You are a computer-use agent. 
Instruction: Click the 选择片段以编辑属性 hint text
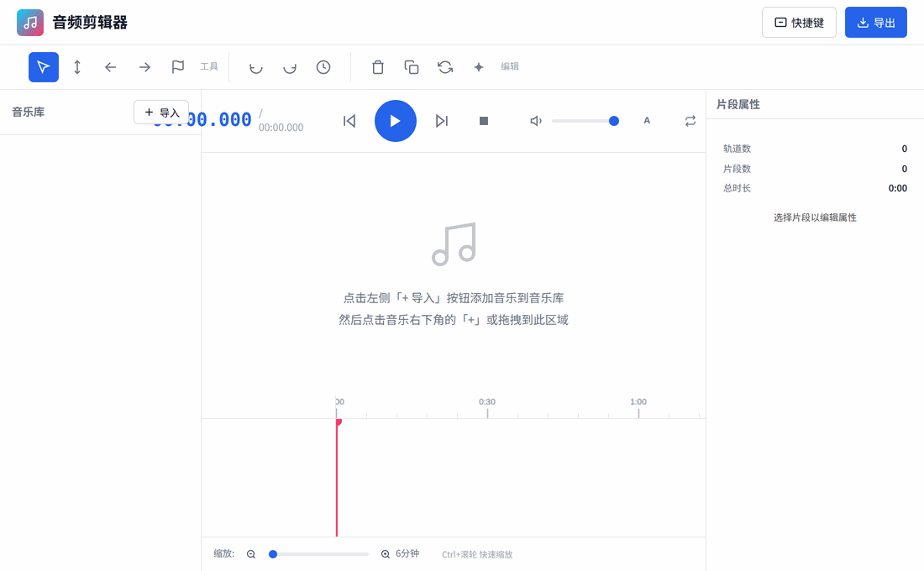click(815, 217)
